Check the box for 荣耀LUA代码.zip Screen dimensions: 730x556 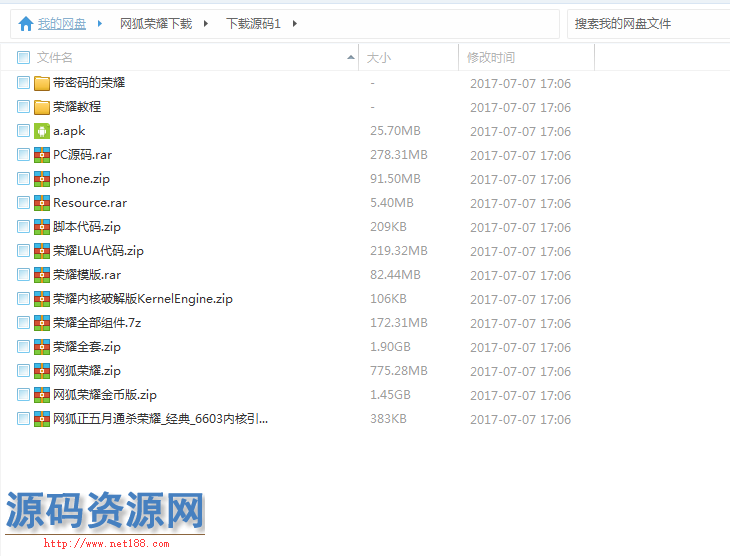(23, 251)
